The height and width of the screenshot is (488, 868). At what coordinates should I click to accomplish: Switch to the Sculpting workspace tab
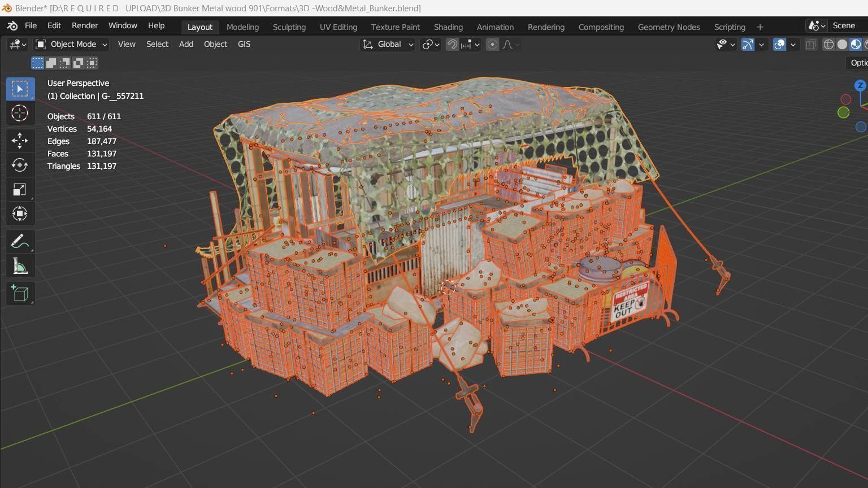pos(289,27)
